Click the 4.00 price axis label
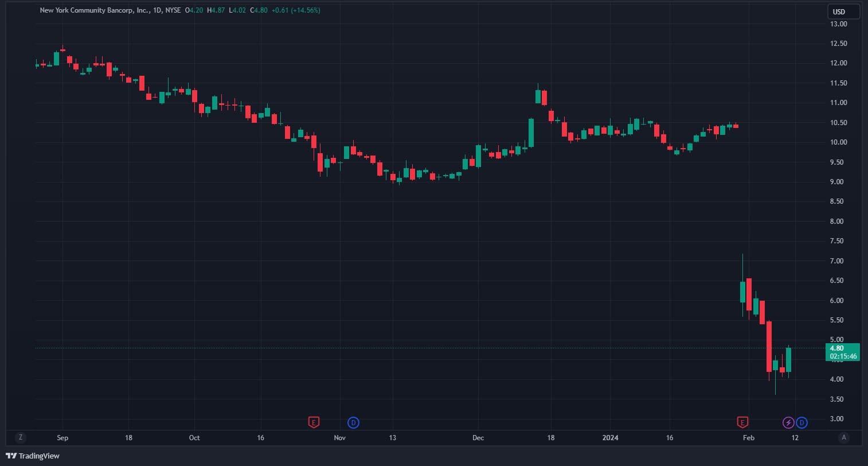 (x=838, y=379)
